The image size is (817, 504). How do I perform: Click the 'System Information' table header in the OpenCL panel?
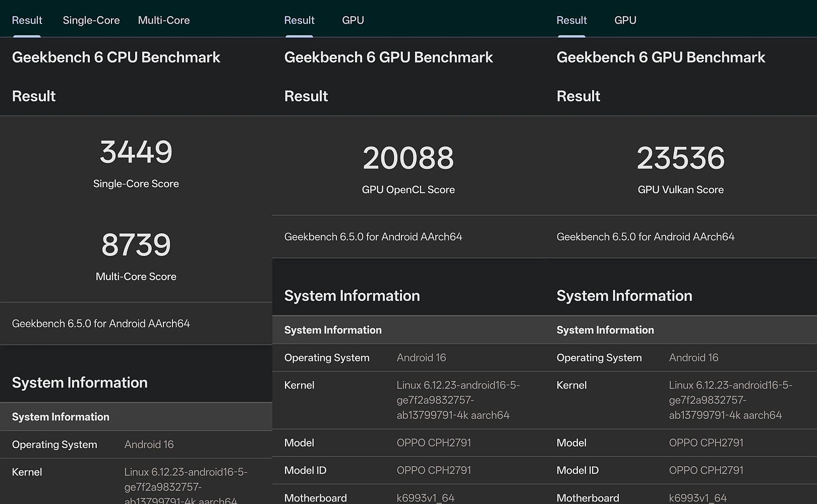pos(333,330)
